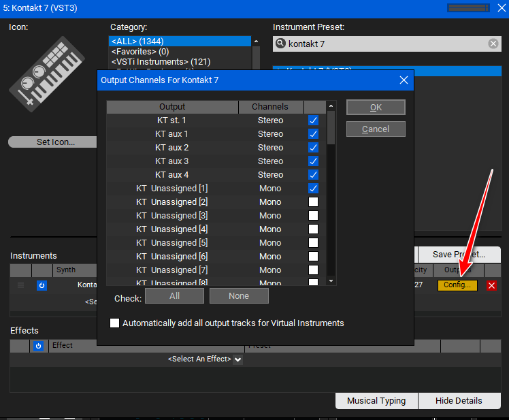Click the output list scrollbar thumb
Screen dimensions: 509x420
click(x=331, y=128)
